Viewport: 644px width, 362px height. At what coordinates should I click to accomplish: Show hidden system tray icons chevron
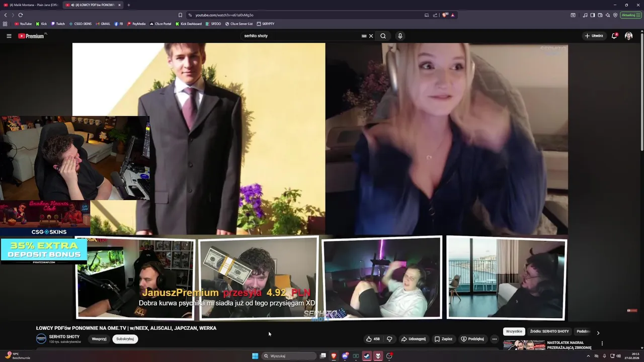pos(588,356)
